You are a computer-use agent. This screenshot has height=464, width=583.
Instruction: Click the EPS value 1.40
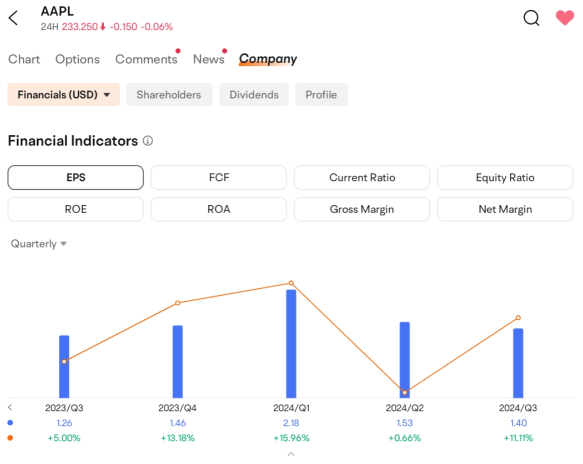518,423
